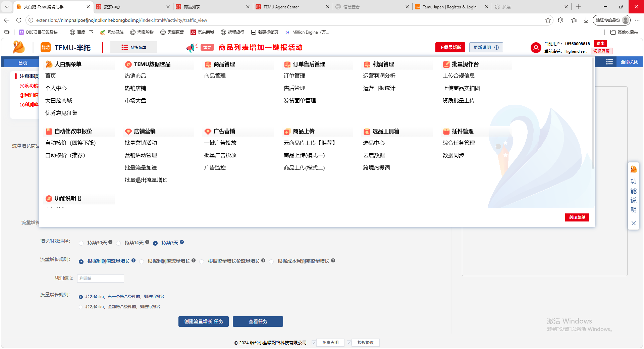Click 全部关闭 to close all tabs
The height and width of the screenshot is (349, 644).
pyautogui.click(x=630, y=62)
